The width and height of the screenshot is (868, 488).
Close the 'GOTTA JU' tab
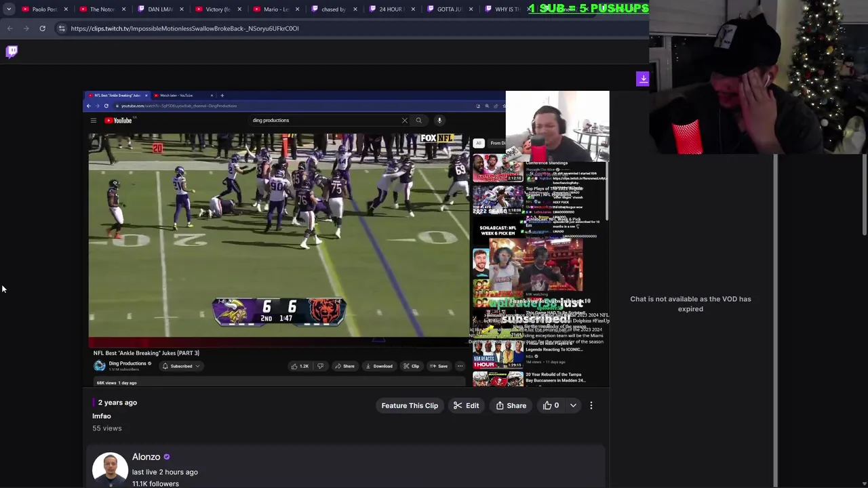pos(470,9)
